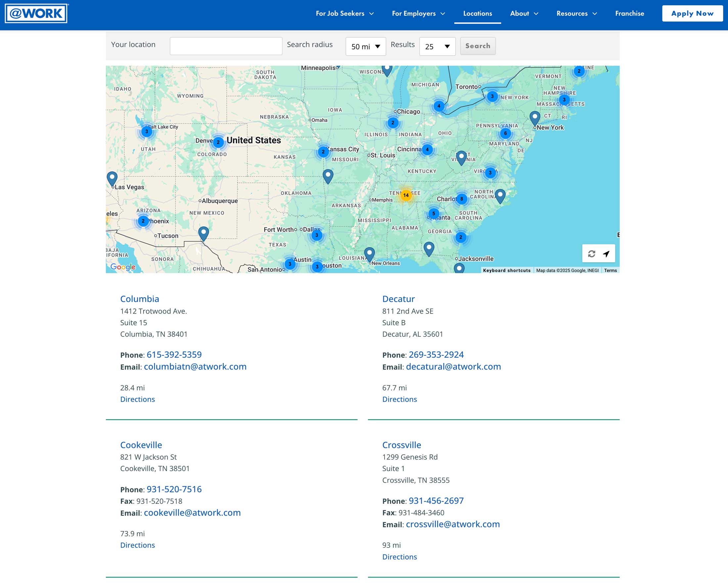
Task: Click in the Your location field
Action: coord(226,46)
